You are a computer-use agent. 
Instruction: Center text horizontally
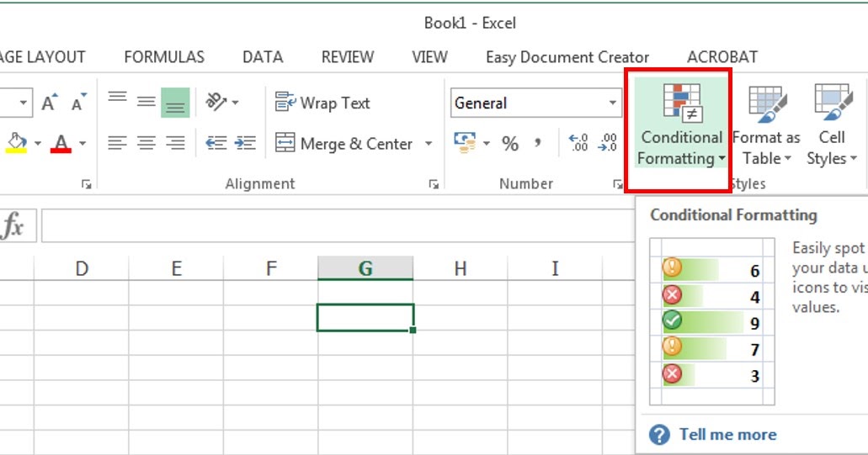(x=146, y=144)
